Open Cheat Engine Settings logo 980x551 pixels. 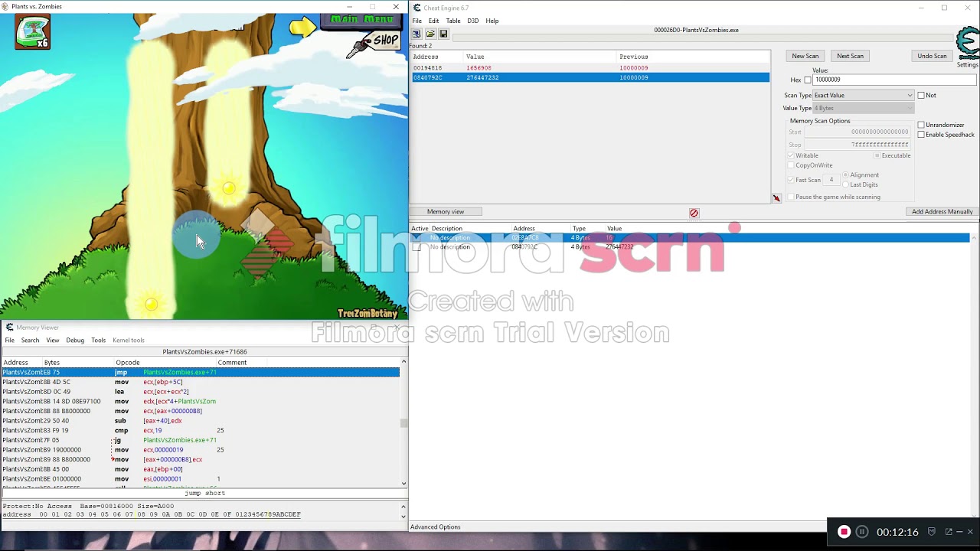tap(968, 44)
